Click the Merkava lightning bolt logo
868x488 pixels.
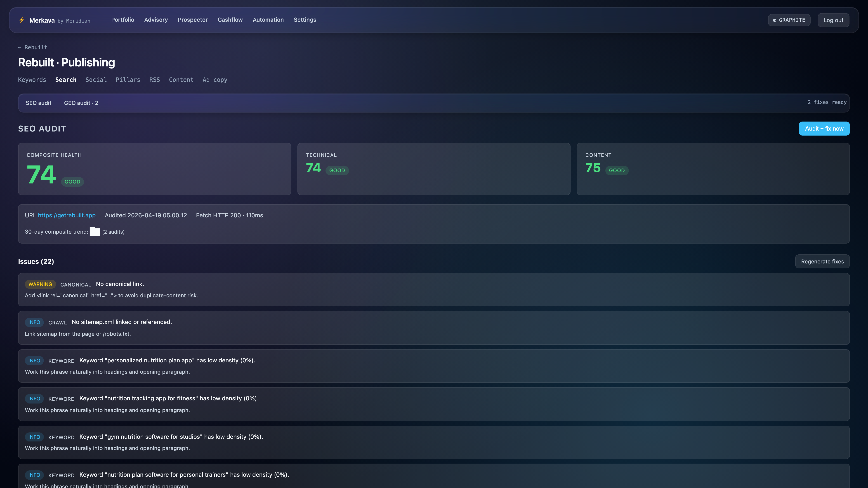coord(21,20)
